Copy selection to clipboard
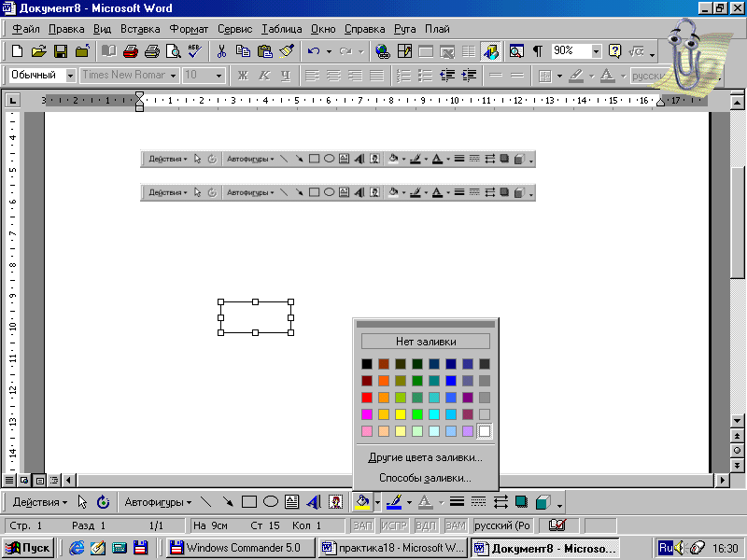This screenshot has height=560, width=747. pos(243,51)
